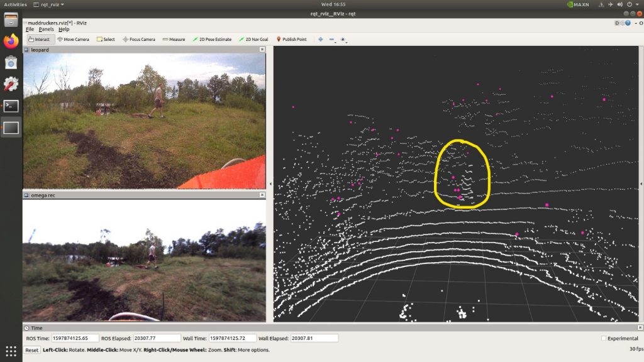Select the Measure tool

coord(174,39)
